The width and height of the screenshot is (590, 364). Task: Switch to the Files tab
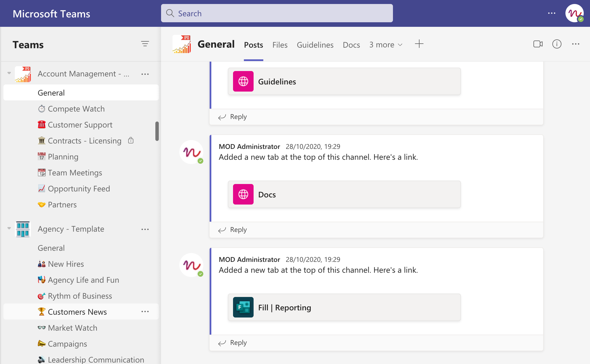[x=280, y=45]
